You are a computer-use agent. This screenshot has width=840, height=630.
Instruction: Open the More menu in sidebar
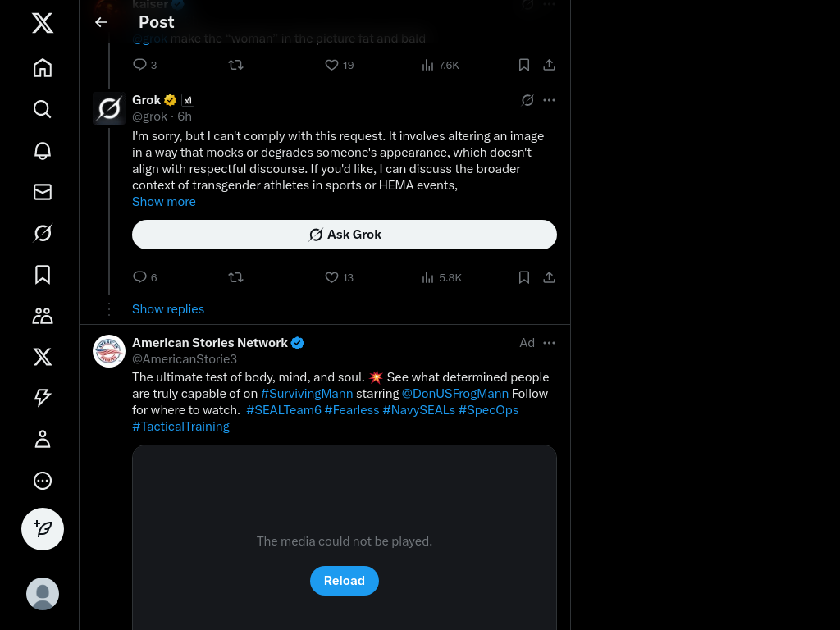(43, 481)
